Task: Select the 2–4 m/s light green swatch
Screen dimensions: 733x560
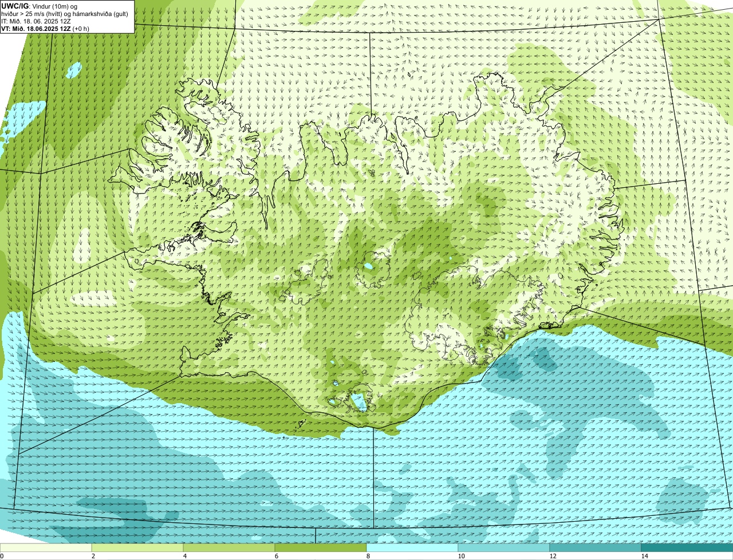Action: coord(137,548)
